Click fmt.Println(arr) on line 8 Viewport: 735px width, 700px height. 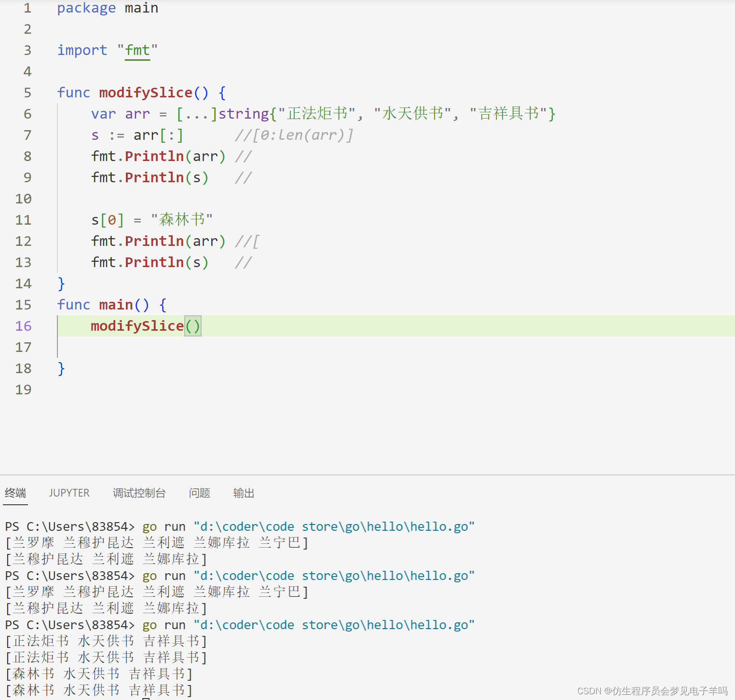158,156
